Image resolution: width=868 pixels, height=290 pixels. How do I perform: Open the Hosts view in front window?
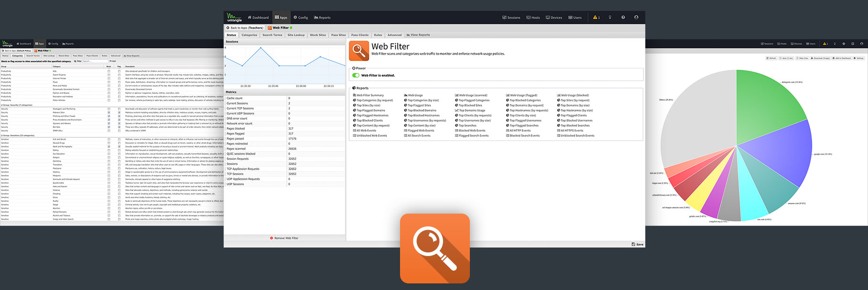(x=533, y=17)
